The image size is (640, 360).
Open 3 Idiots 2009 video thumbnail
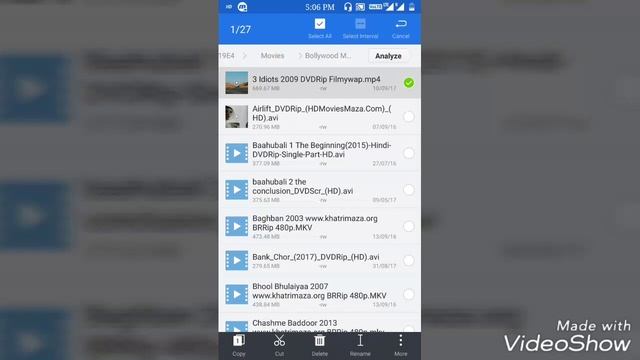[237, 83]
